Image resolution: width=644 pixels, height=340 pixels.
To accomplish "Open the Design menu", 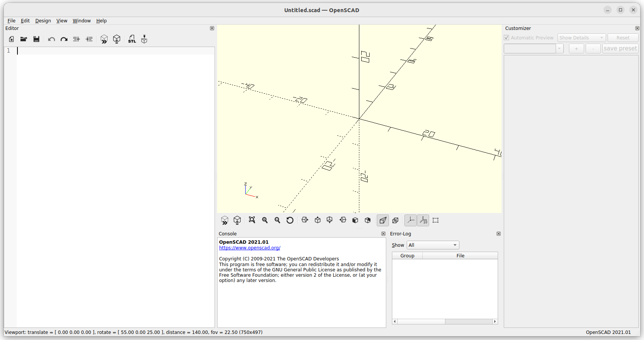I will point(43,21).
